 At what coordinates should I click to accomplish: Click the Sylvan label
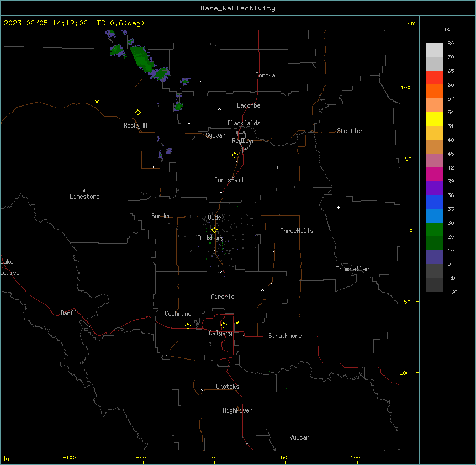pos(215,135)
